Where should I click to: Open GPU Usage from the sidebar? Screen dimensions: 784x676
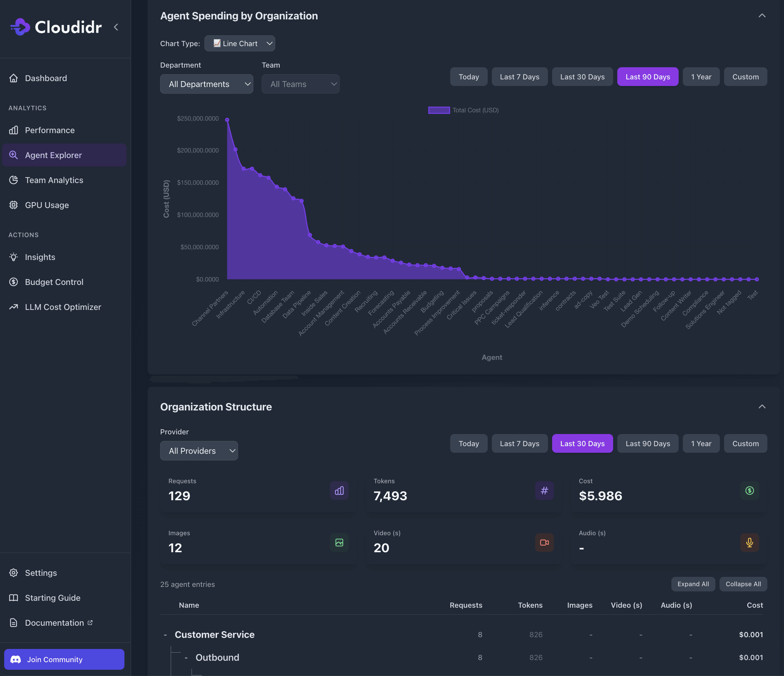click(x=47, y=205)
